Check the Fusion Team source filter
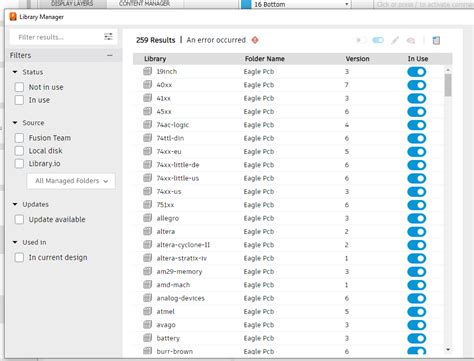The width and height of the screenshot is (474, 361). 19,138
